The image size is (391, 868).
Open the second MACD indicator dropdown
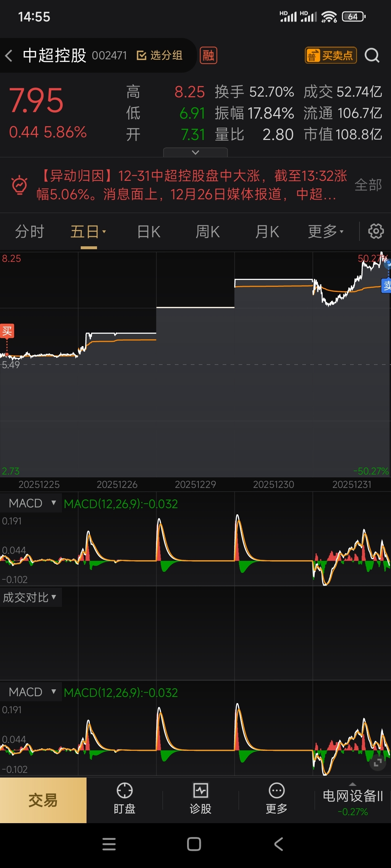point(31,692)
